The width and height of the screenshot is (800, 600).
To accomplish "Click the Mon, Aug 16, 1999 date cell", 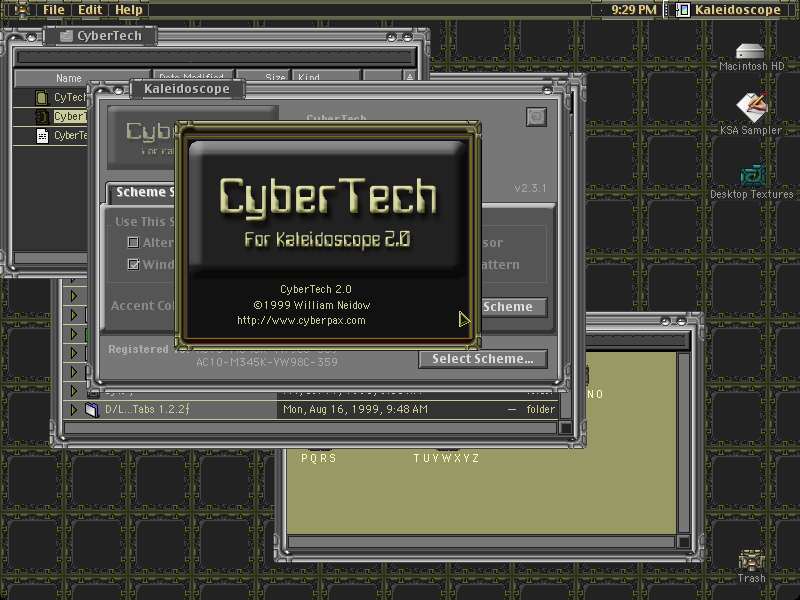I will (355, 409).
